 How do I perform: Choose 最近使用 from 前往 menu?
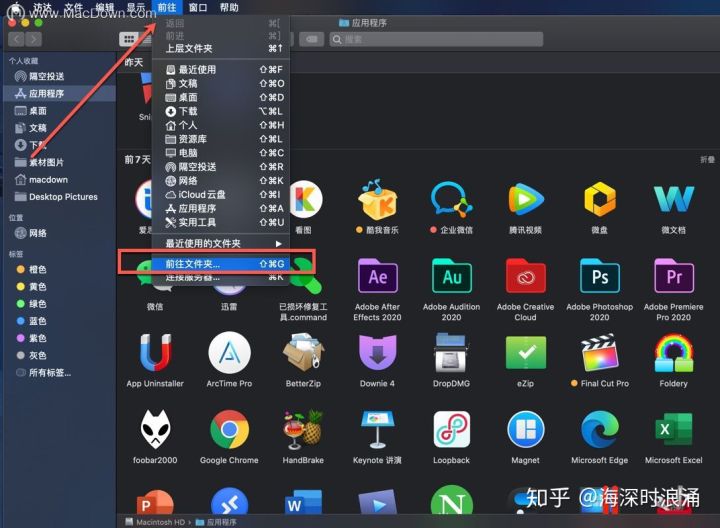[221, 70]
